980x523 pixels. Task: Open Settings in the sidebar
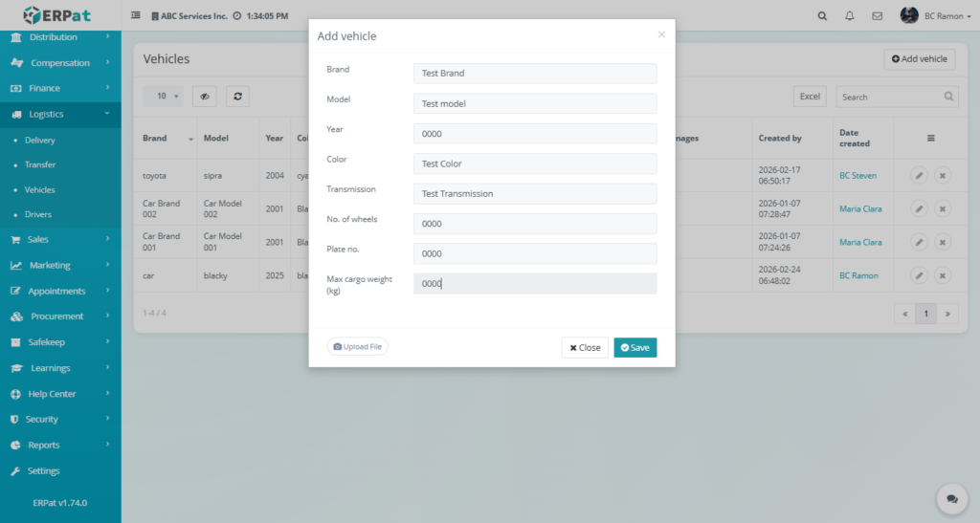tap(60, 471)
